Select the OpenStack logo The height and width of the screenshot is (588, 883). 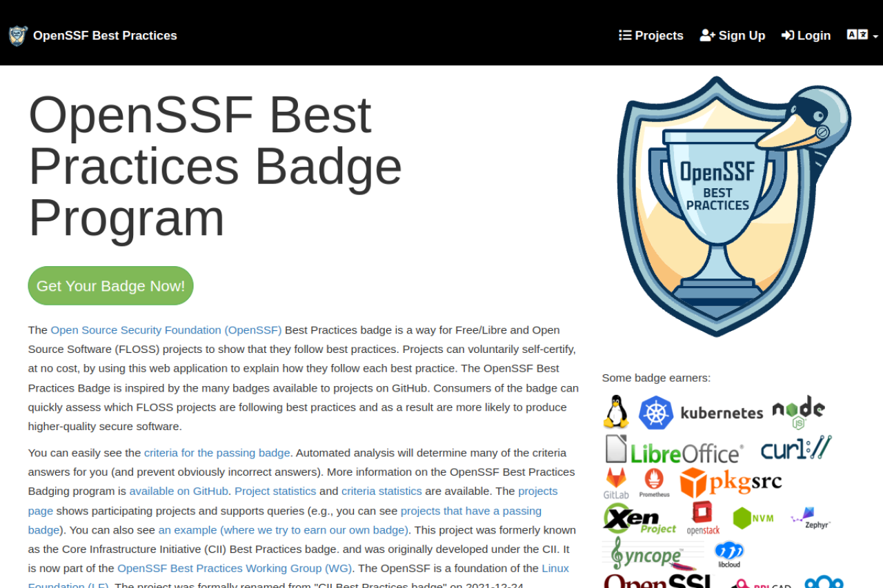click(703, 518)
